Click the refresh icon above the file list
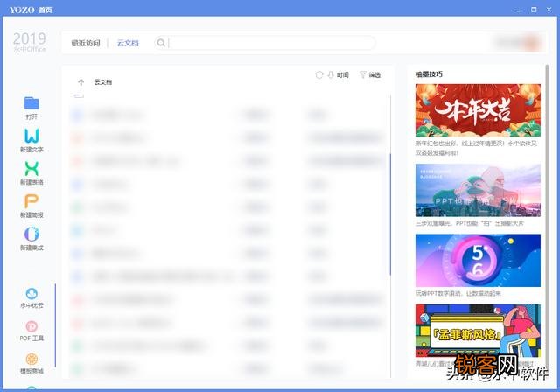This screenshot has height=392, width=560. tap(319, 75)
